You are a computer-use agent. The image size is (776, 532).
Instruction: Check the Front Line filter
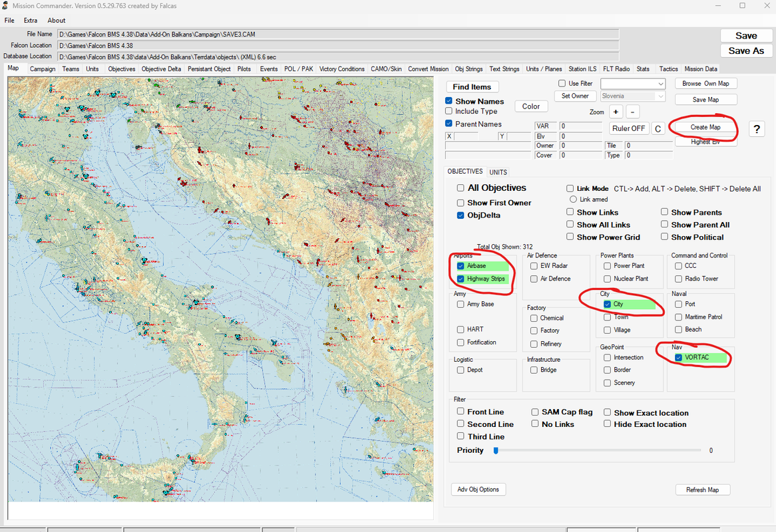(x=461, y=412)
